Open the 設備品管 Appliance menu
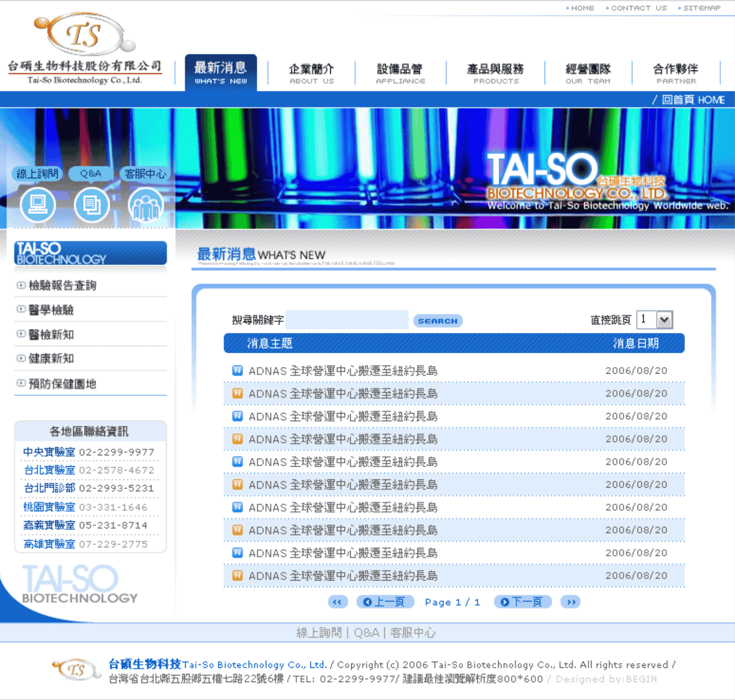The height and width of the screenshot is (700, 735). click(x=400, y=74)
